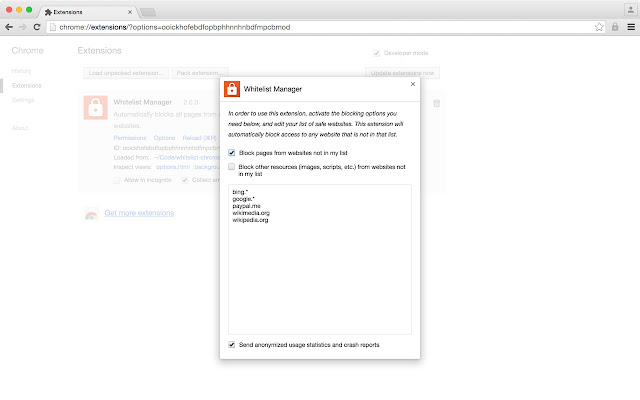Viewport: 640px width, 400px height.
Task: Select Extensions in Chrome sidebar
Action: (27, 85)
